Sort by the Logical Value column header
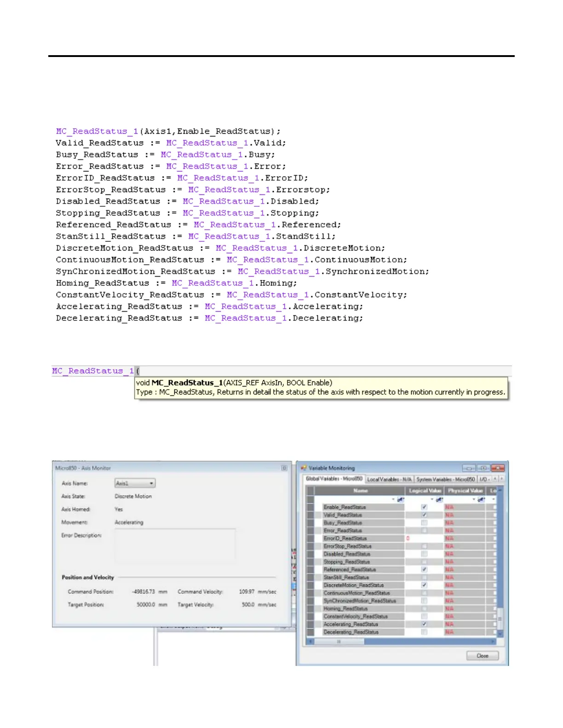The width and height of the screenshot is (563, 728). [x=425, y=491]
